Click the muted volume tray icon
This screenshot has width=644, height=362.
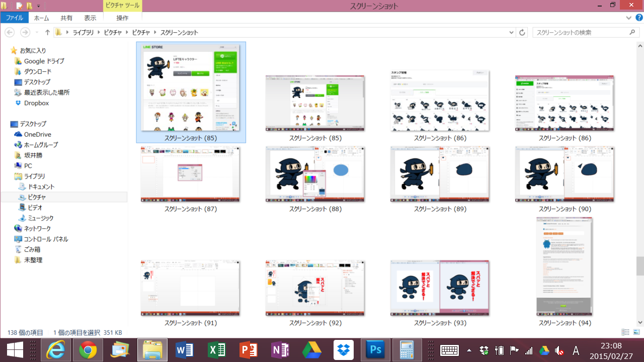[x=559, y=350]
